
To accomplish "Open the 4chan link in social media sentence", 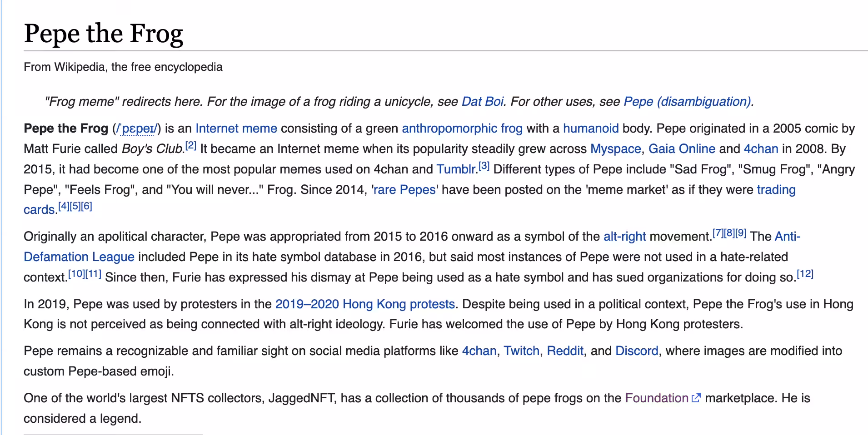I will tap(479, 351).
